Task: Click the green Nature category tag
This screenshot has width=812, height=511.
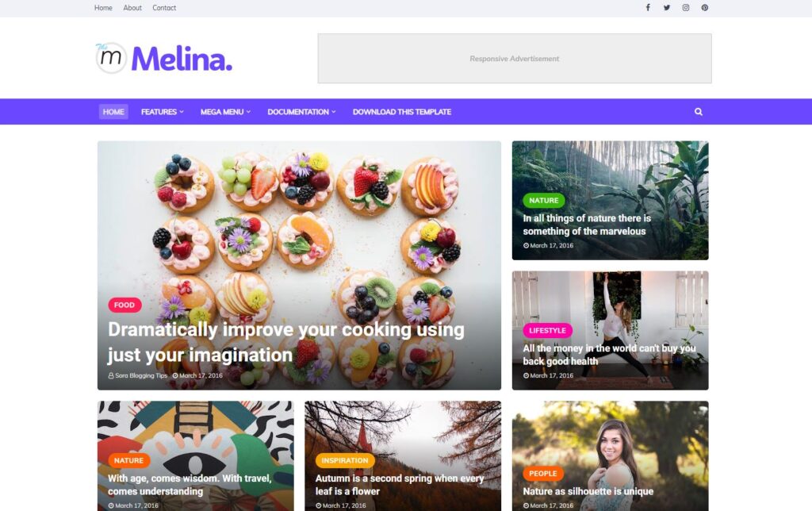Action: 544,200
